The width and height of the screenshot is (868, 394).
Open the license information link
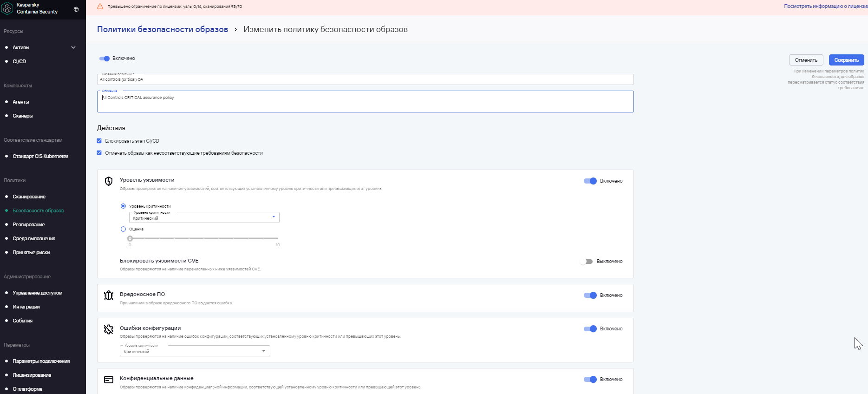pos(825,7)
